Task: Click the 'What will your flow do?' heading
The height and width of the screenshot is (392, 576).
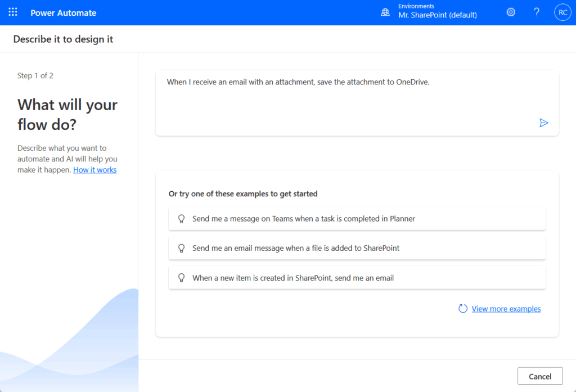Action: pos(67,115)
